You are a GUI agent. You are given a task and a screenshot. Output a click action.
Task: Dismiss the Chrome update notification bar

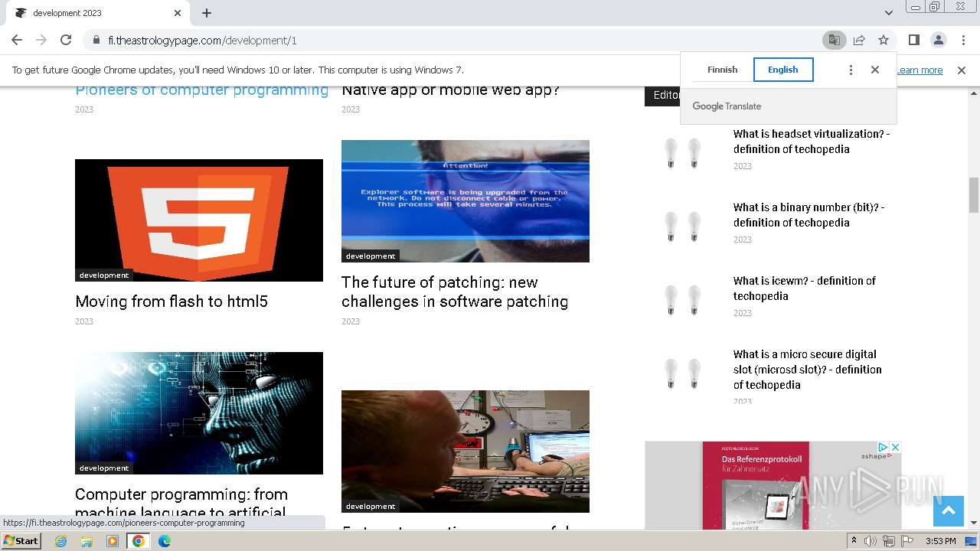pos(962,70)
